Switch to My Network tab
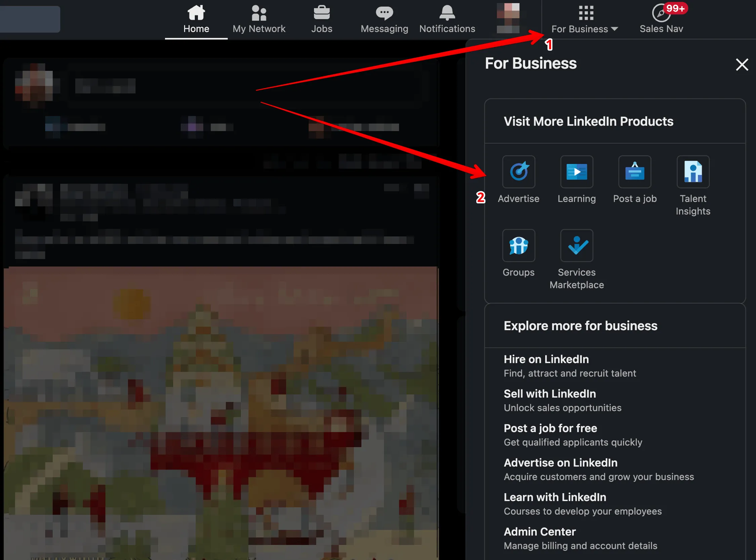The image size is (756, 560). click(x=259, y=19)
